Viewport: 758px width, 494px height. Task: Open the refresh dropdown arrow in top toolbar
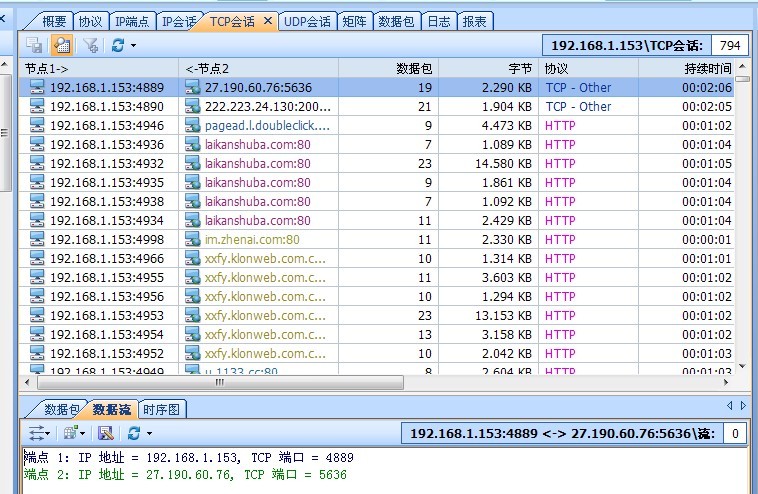pos(133,45)
